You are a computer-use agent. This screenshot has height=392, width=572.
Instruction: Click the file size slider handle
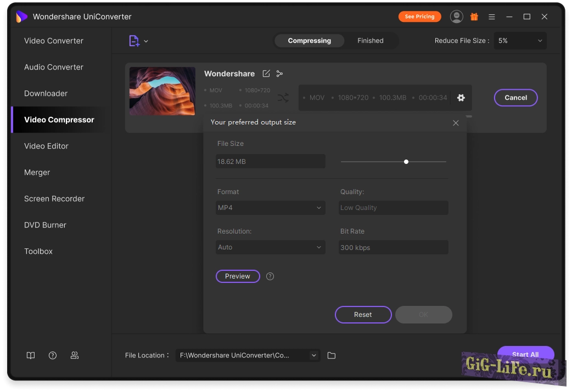tap(406, 162)
